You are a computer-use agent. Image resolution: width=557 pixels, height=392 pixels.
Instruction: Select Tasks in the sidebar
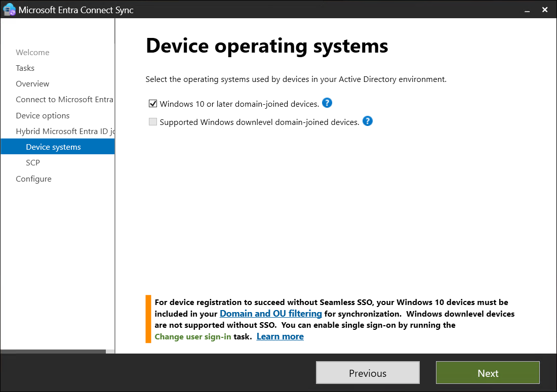pyautogui.click(x=25, y=68)
